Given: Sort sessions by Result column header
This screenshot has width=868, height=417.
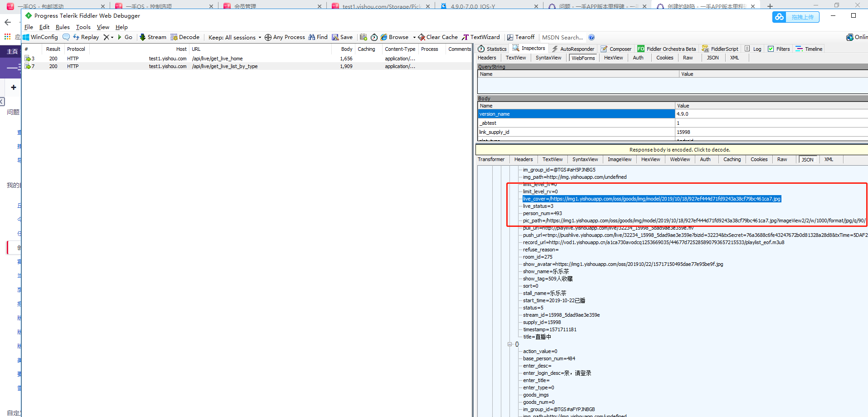Looking at the screenshot, I should point(53,49).
